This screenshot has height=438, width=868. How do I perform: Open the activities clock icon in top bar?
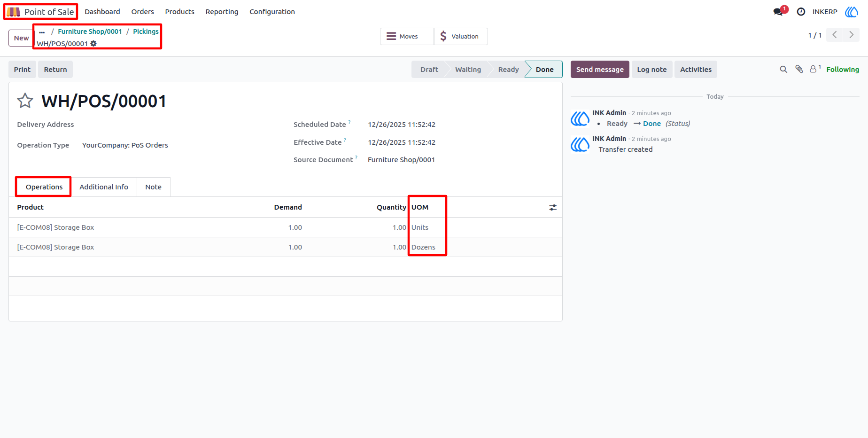tap(801, 12)
